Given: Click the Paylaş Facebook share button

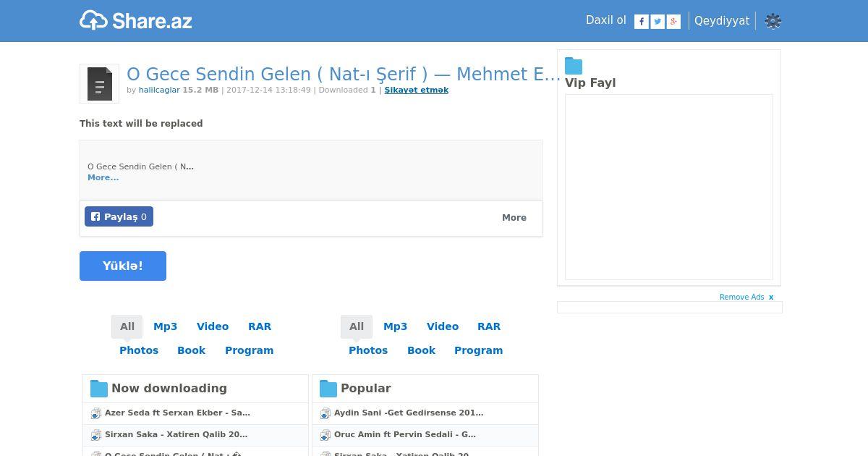Looking at the screenshot, I should tap(119, 216).
